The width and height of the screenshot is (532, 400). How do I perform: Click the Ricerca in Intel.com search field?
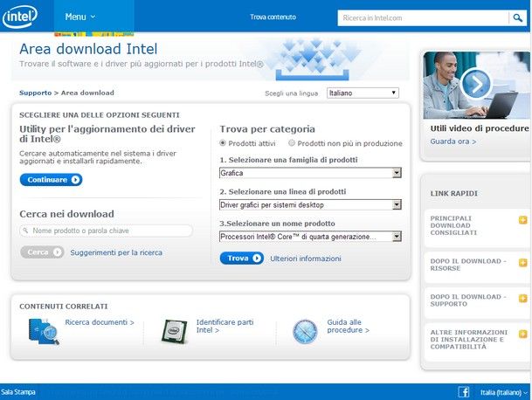tap(423, 17)
